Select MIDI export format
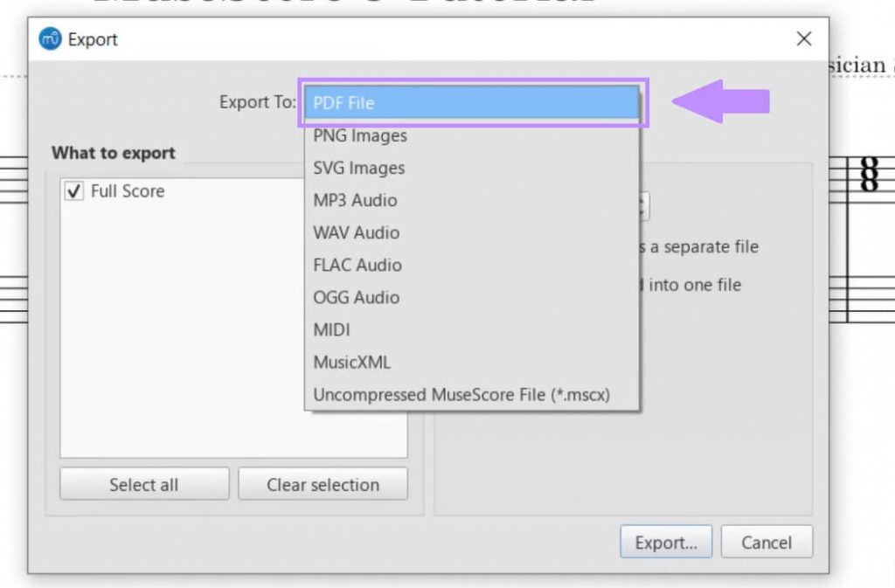 pyautogui.click(x=332, y=329)
